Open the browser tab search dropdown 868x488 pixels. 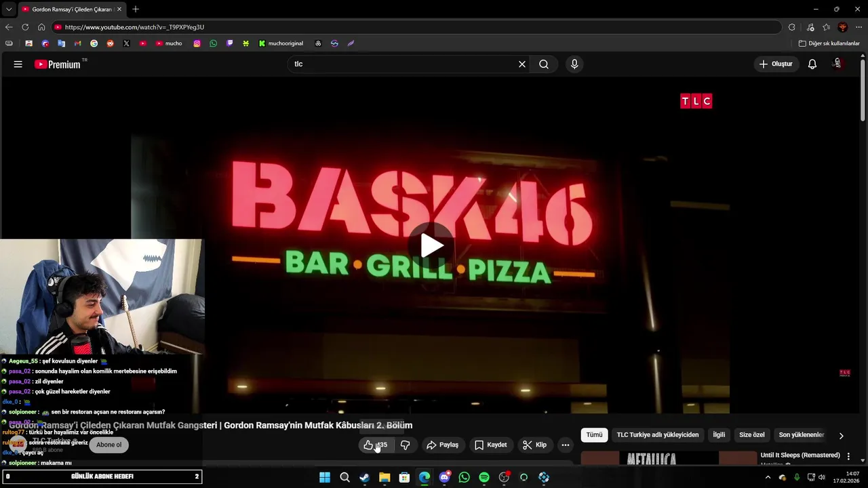pos(8,9)
